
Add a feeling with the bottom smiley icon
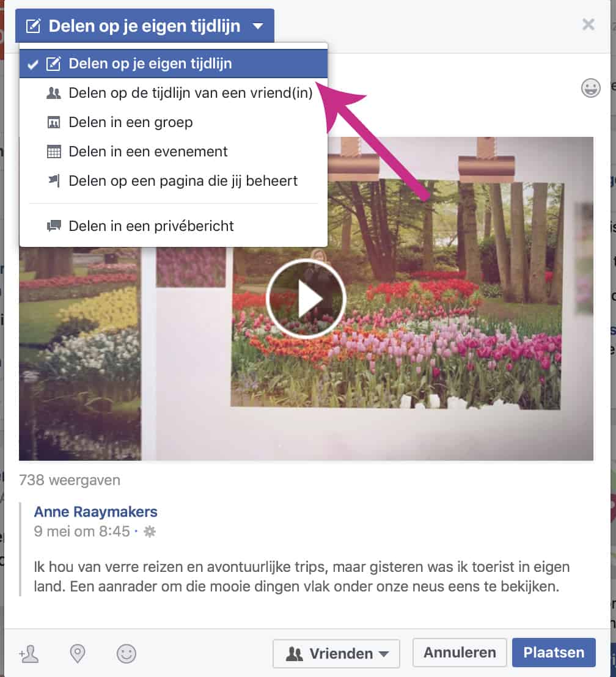point(126,654)
